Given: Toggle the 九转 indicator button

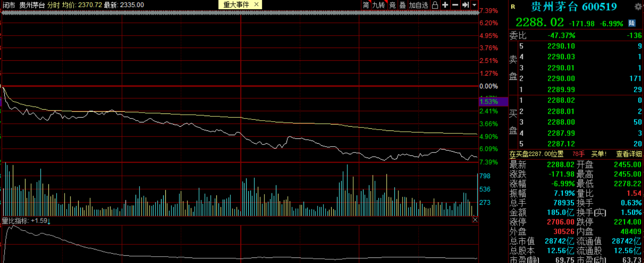Looking at the screenshot, I should (x=378, y=5).
